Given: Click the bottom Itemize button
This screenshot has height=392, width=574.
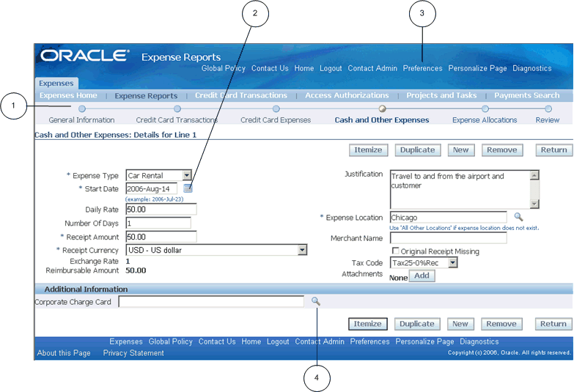Looking at the screenshot, I should coord(367,324).
